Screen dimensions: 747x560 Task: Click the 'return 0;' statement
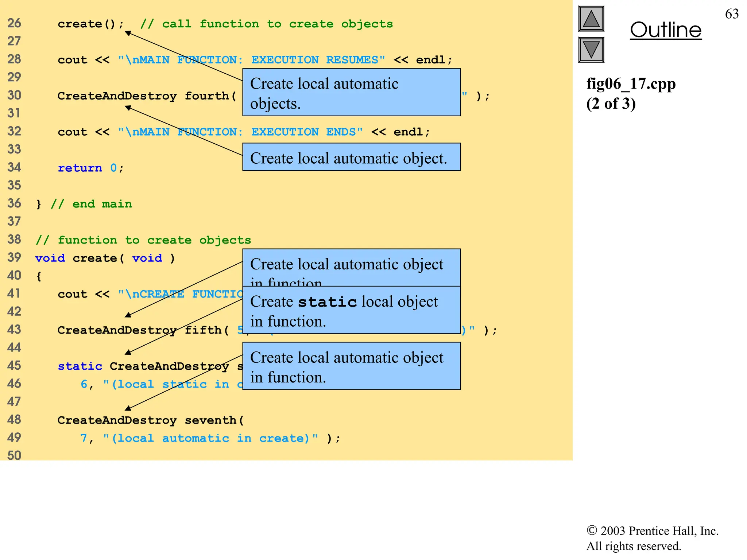tap(90, 168)
